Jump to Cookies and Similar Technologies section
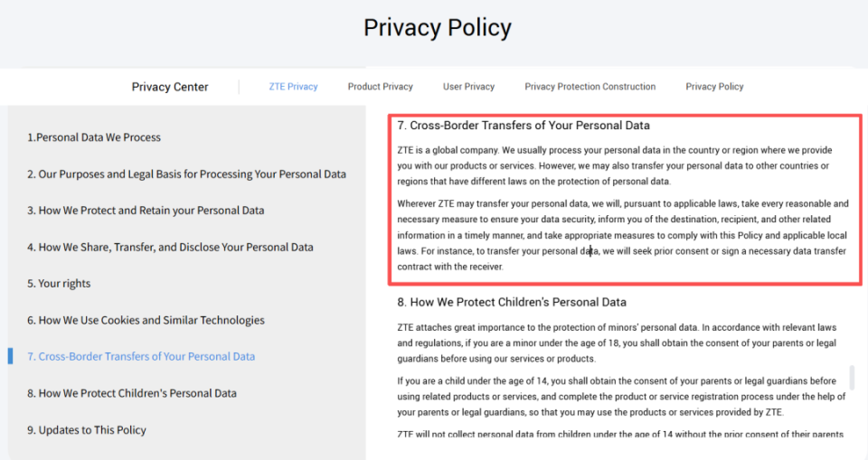The height and width of the screenshot is (460, 868). [x=146, y=320]
